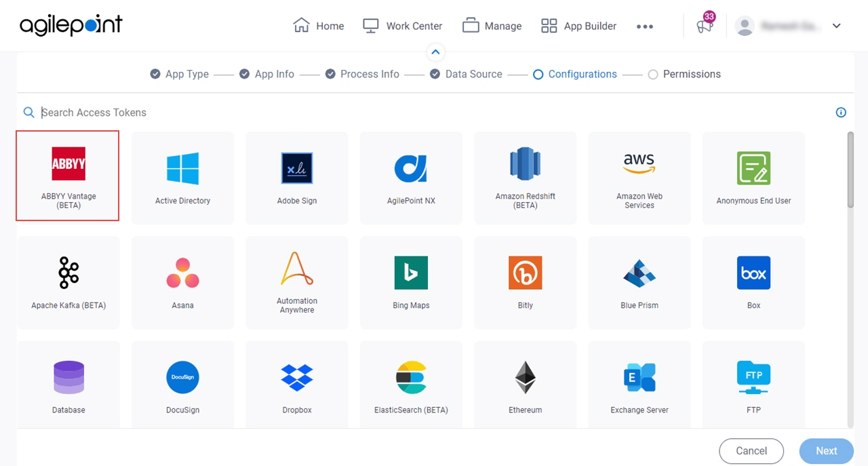The image size is (868, 466).
Task: Pick the AgilePoint NX access token
Action: pyautogui.click(x=411, y=178)
